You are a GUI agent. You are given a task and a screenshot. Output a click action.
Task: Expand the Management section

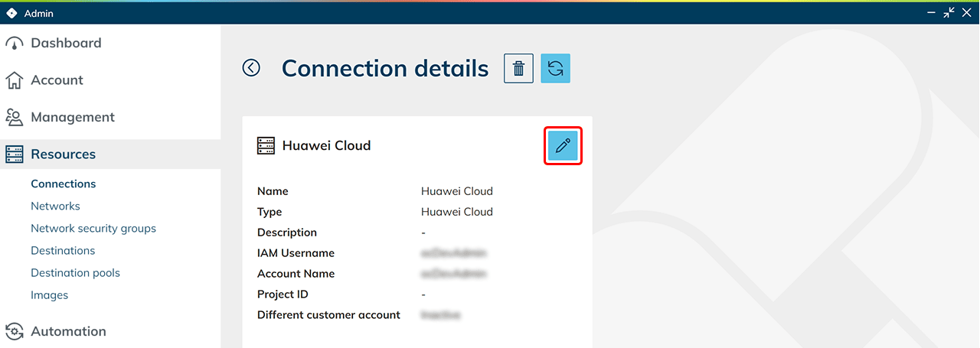(x=73, y=117)
